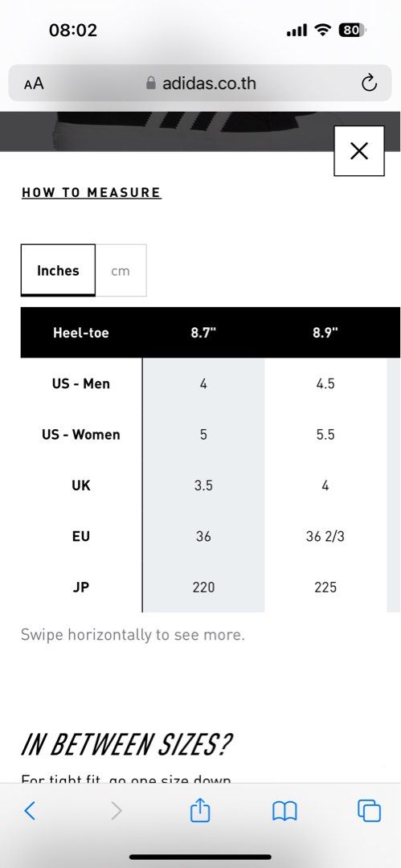Tap the padlock icon in address bar
This screenshot has width=401, height=868.
(150, 84)
